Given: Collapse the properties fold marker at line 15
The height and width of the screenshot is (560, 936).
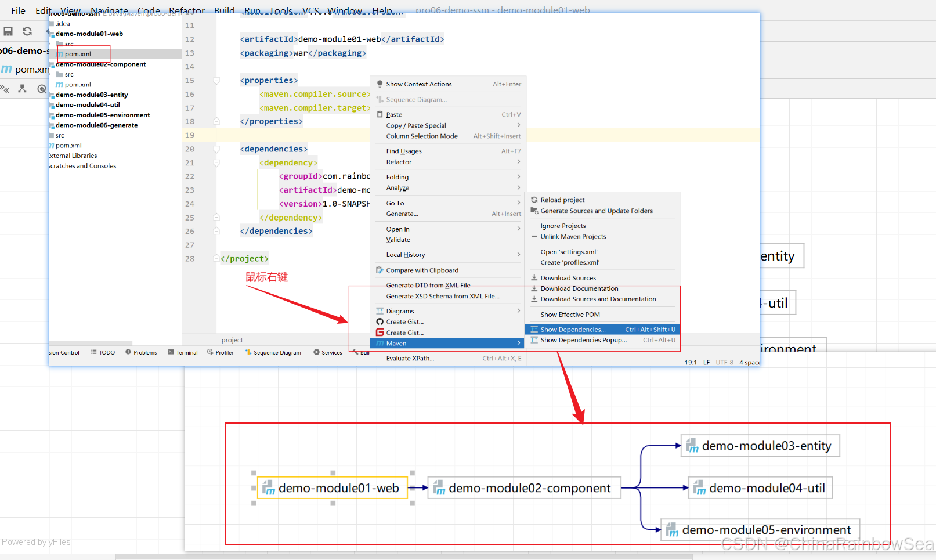Looking at the screenshot, I should point(216,81).
